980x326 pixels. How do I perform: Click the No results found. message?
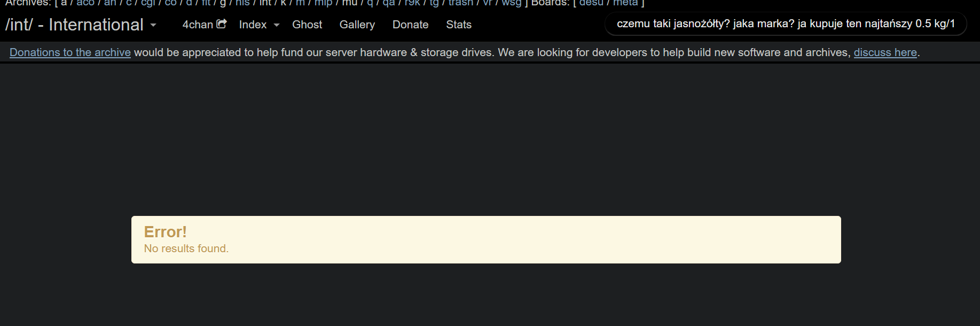coord(186,249)
